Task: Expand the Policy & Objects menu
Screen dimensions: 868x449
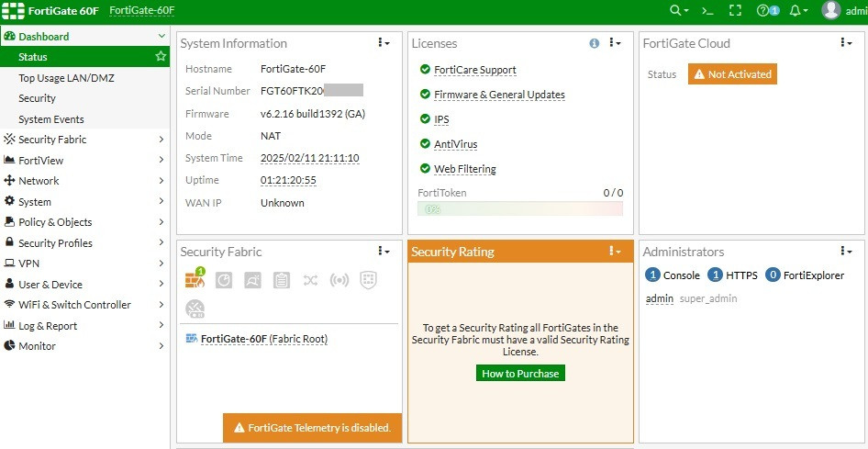Action: (161, 222)
